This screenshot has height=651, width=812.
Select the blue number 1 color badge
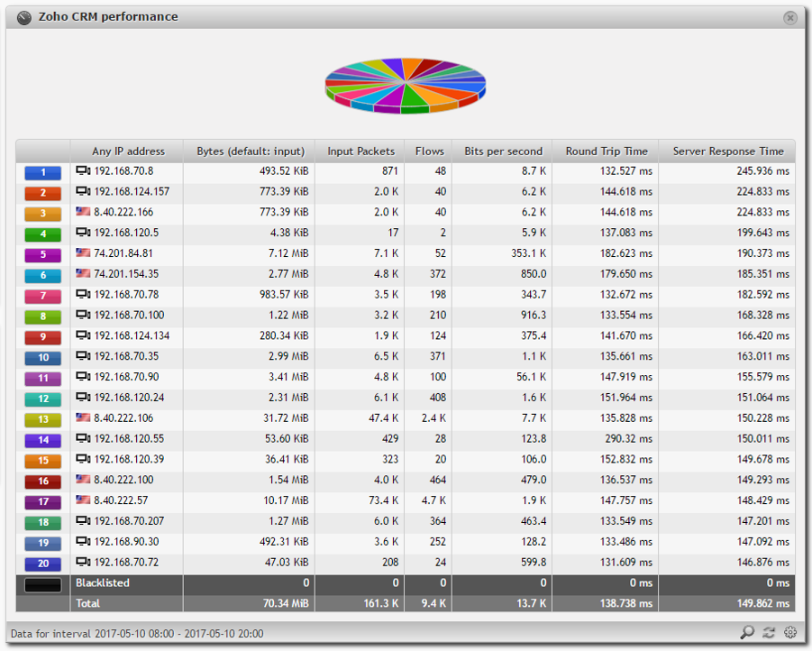43,172
